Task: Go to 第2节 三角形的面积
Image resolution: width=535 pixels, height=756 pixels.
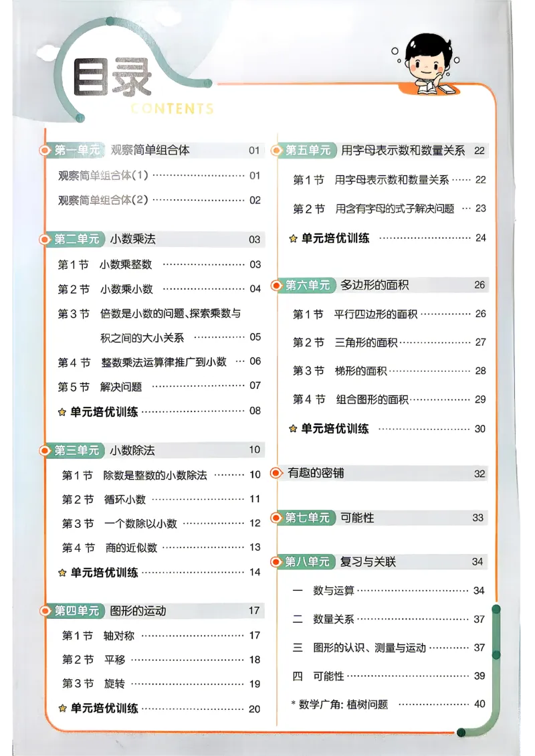Action: click(389, 343)
